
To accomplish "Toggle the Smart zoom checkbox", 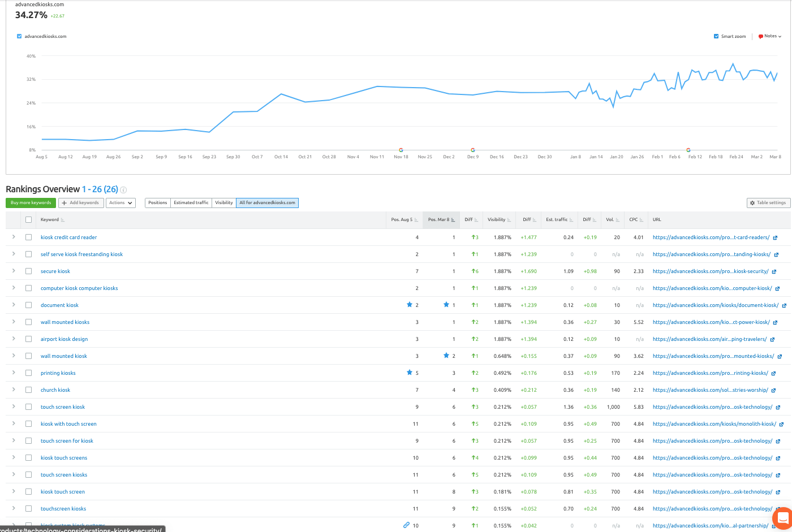I will coord(716,36).
